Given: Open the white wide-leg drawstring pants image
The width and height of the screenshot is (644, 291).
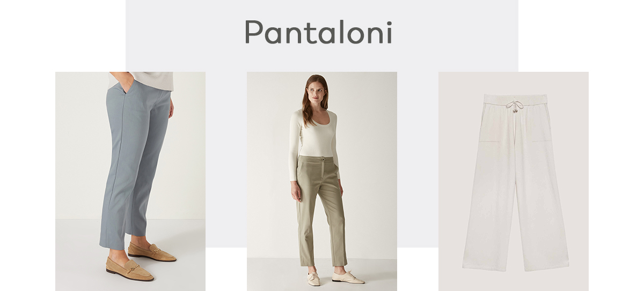Looking at the screenshot, I should [x=514, y=181].
